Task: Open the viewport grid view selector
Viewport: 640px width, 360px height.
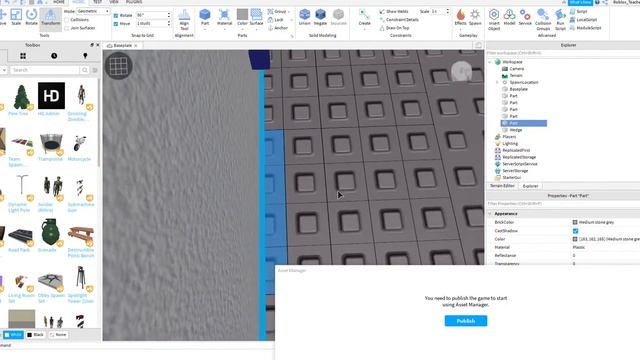Action: tap(119, 66)
